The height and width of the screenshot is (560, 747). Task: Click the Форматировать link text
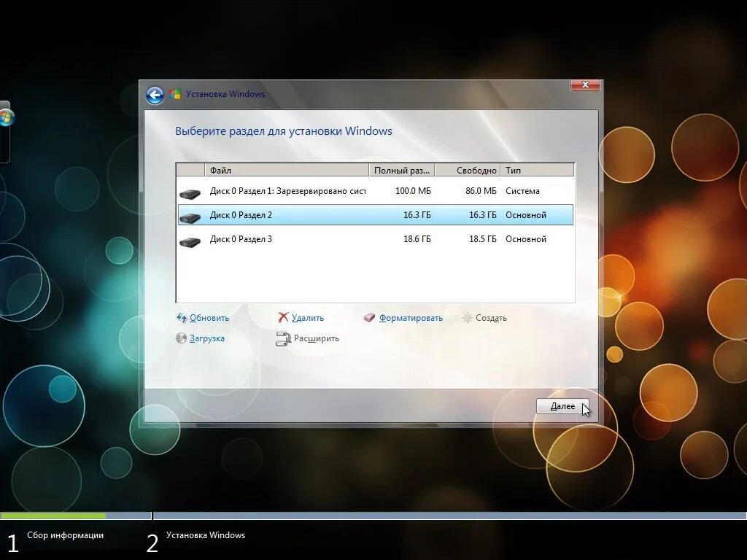click(410, 317)
